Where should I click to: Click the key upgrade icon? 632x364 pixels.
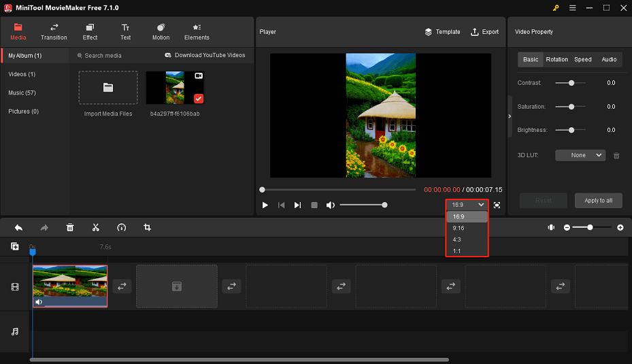[x=556, y=7]
